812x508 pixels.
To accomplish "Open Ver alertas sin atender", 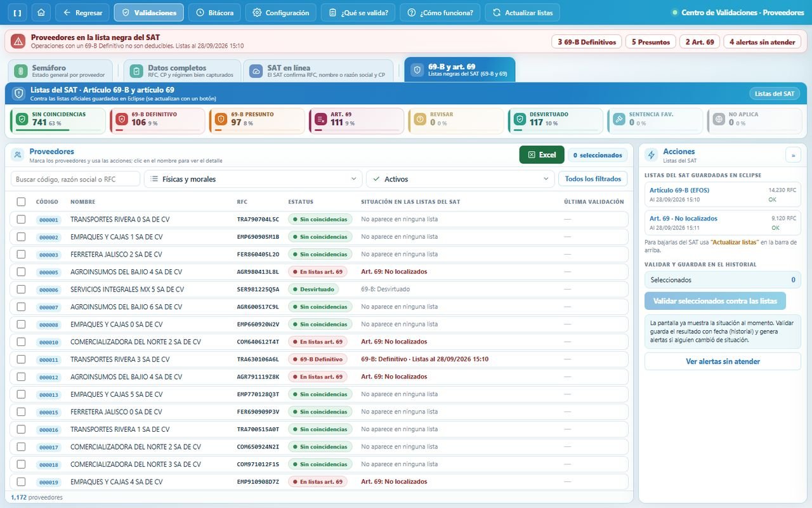I will click(723, 361).
